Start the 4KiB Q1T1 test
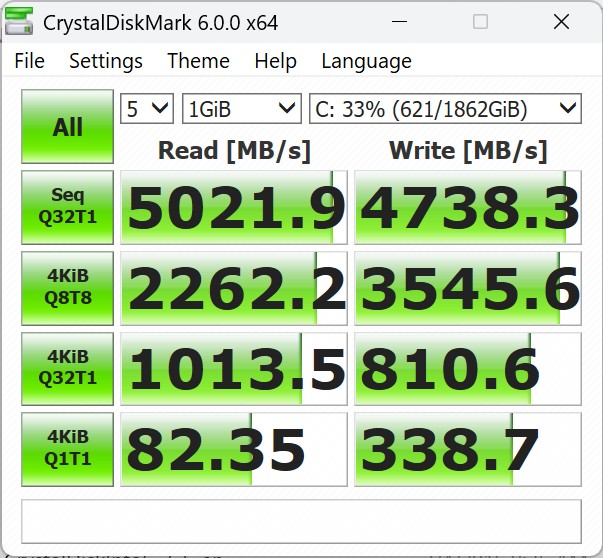The image size is (603, 558). [67, 449]
